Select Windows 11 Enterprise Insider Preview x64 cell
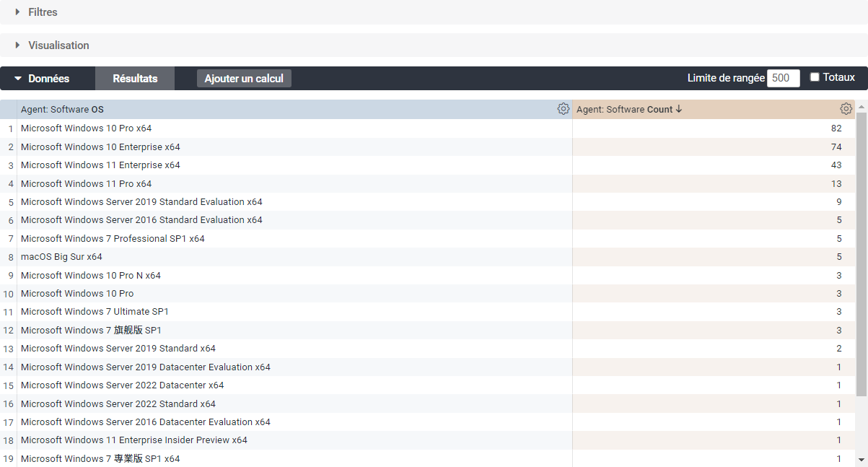The height and width of the screenshot is (467, 868). pos(294,440)
